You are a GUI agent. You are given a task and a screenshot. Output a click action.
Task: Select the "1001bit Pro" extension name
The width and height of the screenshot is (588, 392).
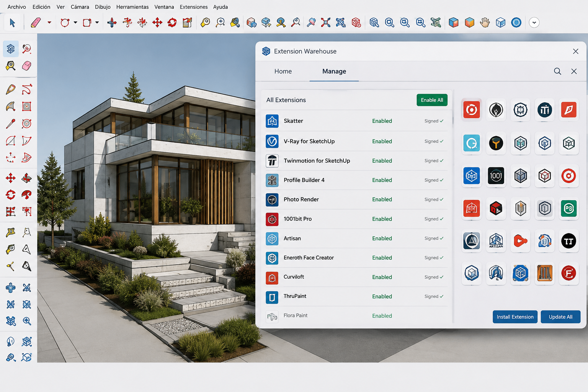pyautogui.click(x=297, y=219)
